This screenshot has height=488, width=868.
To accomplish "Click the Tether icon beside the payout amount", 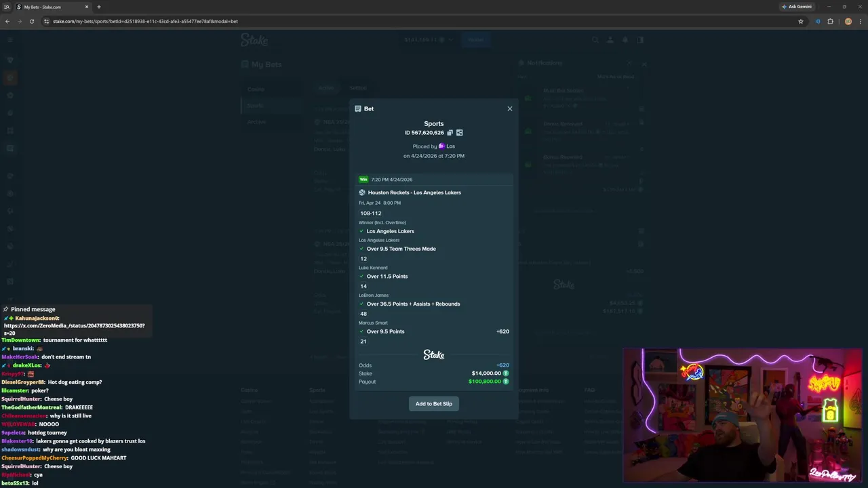I will [506, 382].
